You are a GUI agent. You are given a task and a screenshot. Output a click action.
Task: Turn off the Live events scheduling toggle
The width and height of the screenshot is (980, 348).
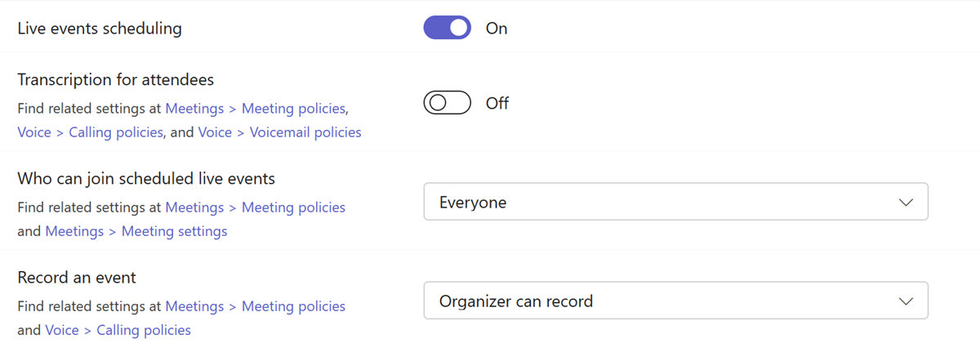[447, 28]
